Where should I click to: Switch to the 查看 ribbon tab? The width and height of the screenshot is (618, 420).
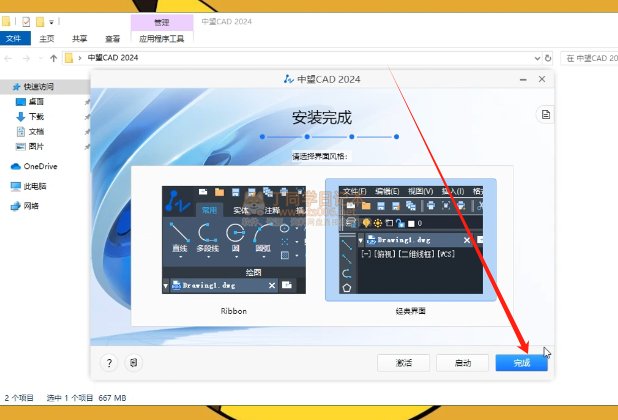[x=112, y=39]
